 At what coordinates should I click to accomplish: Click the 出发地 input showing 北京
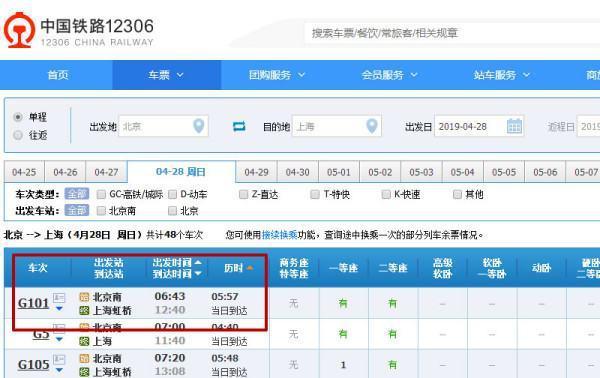(163, 126)
